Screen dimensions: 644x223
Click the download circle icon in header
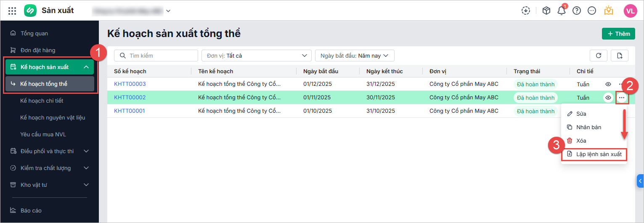[x=526, y=11]
